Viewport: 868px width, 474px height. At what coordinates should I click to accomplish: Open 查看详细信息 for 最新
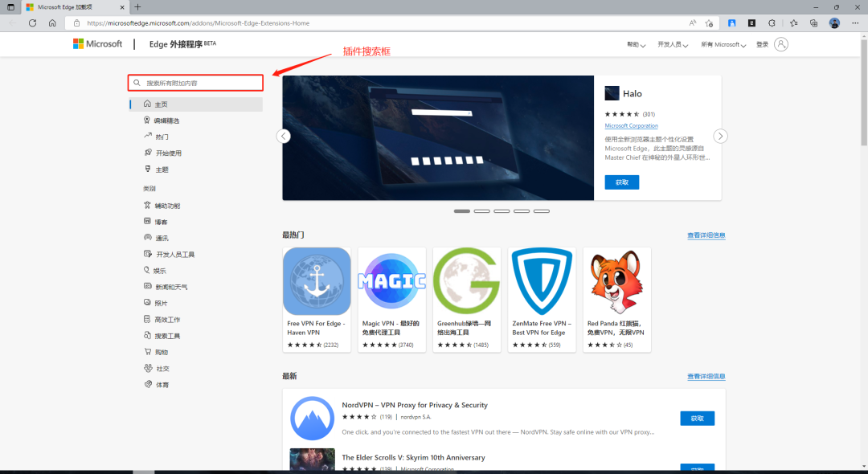tap(706, 377)
